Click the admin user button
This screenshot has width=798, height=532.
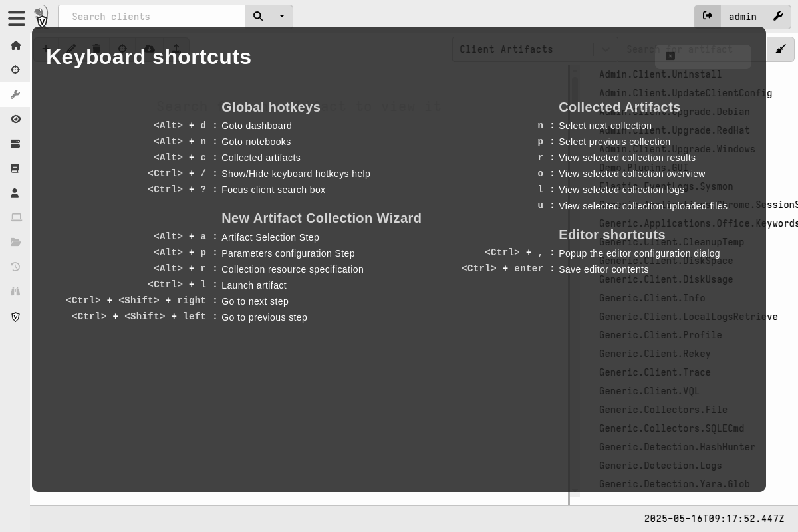coord(743,16)
